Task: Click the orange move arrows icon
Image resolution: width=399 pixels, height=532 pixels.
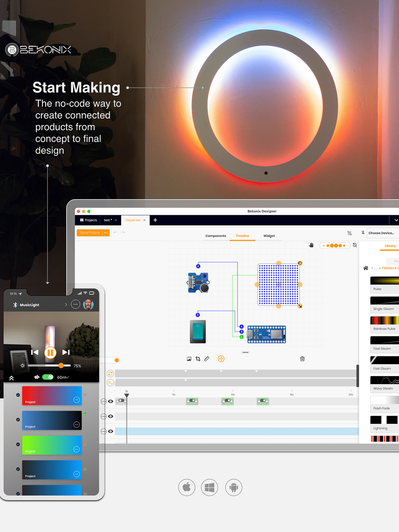Action: tap(221, 359)
